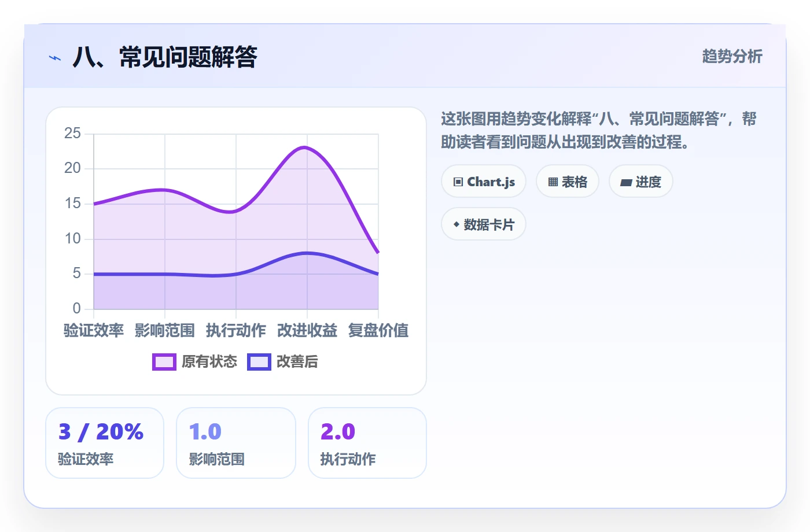
Task: Click the bar icon in 进度 tag
Action: (626, 183)
